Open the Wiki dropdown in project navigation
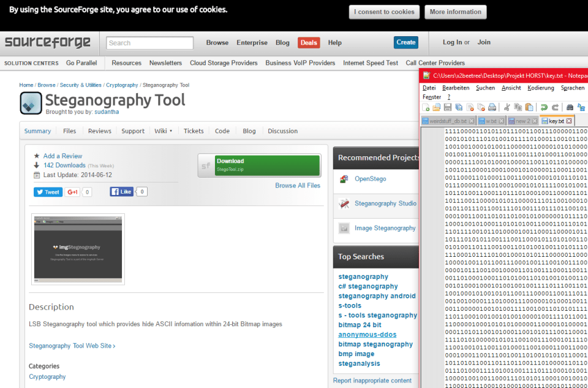588x388 pixels. click(x=163, y=131)
